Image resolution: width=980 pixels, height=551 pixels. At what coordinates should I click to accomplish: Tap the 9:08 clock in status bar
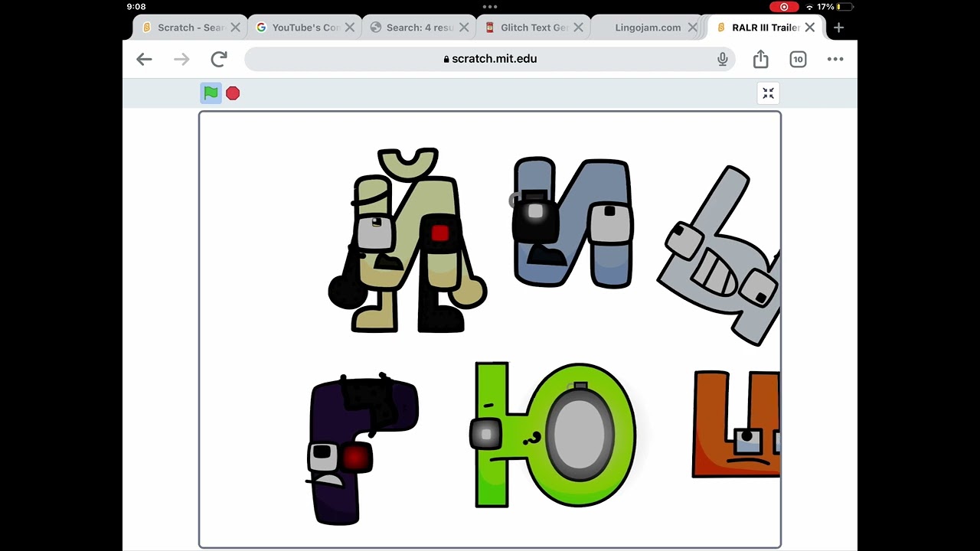coord(136,7)
